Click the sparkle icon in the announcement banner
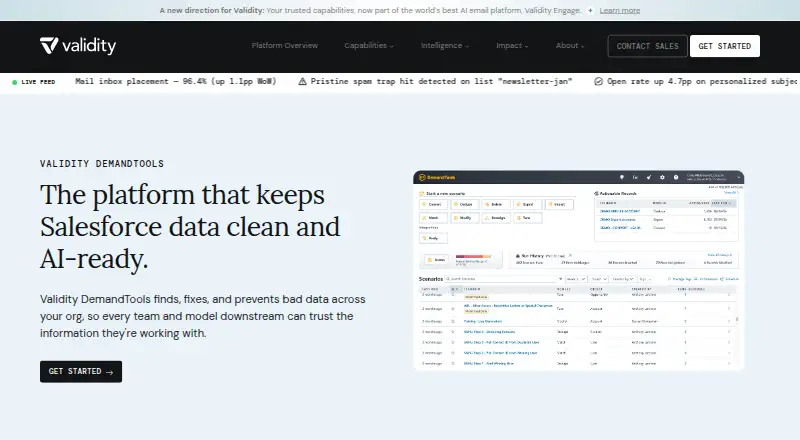Viewport: 800px width, 440px height. [x=590, y=10]
